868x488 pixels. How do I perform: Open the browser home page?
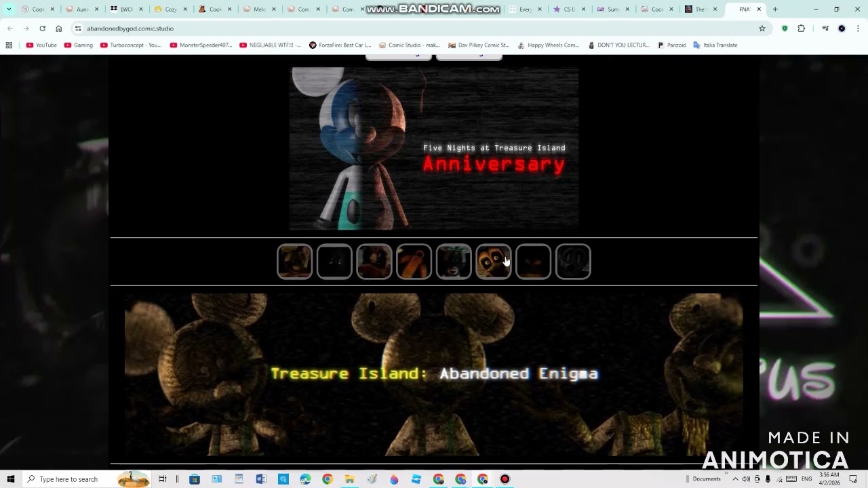[x=59, y=28]
